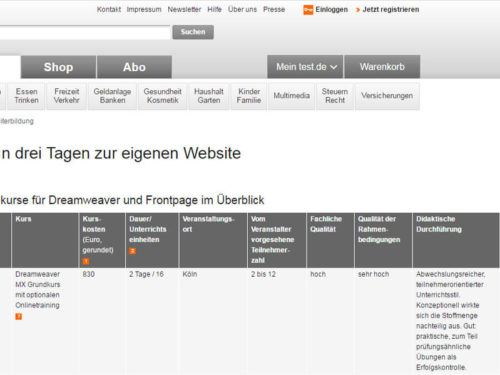Image resolution: width=500 pixels, height=375 pixels.
Task: Select the Steuern Recht category
Action: pyautogui.click(x=335, y=96)
